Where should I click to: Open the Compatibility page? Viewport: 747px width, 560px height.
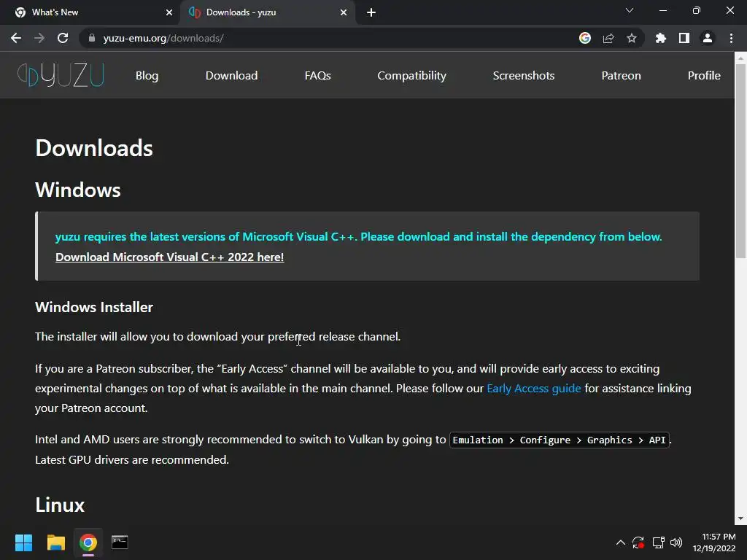coord(411,75)
